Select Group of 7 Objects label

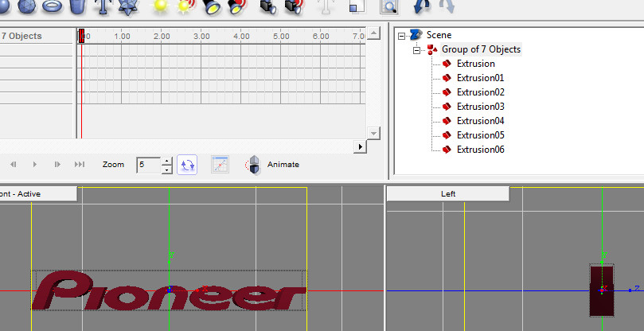(x=481, y=49)
